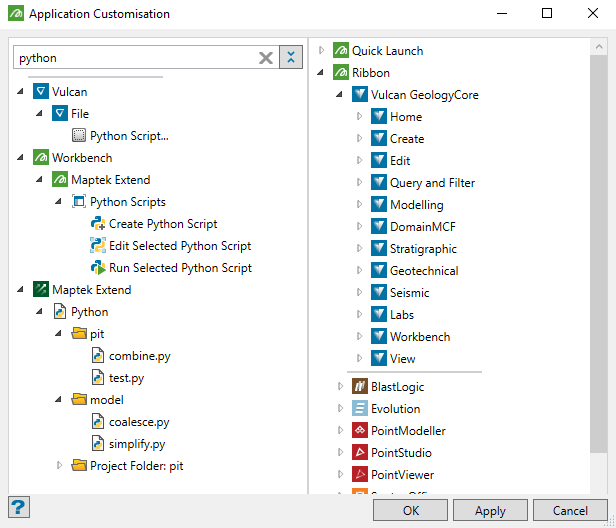Click the left-panel Maptek Extend dark green icon
Viewport: 616px width, 528px height.
(41, 290)
